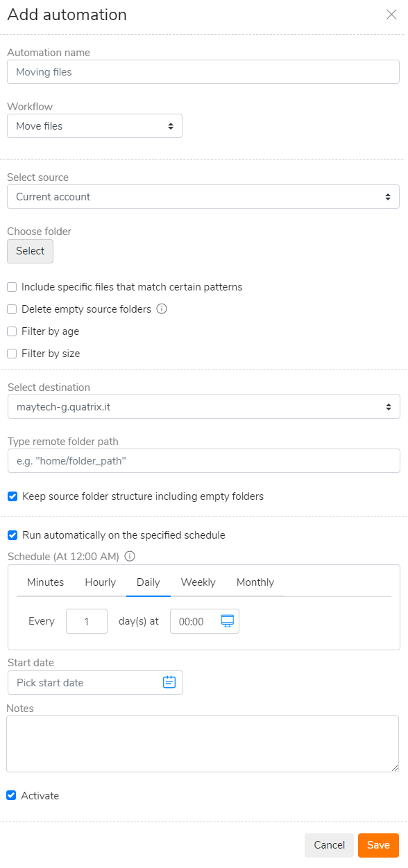Select the Monthly schedule tab
This screenshot has width=408, height=868.
click(x=255, y=582)
